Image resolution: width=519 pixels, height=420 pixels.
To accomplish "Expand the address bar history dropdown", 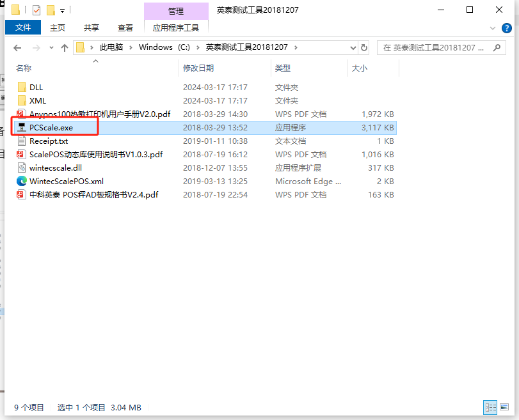I will click(x=353, y=48).
